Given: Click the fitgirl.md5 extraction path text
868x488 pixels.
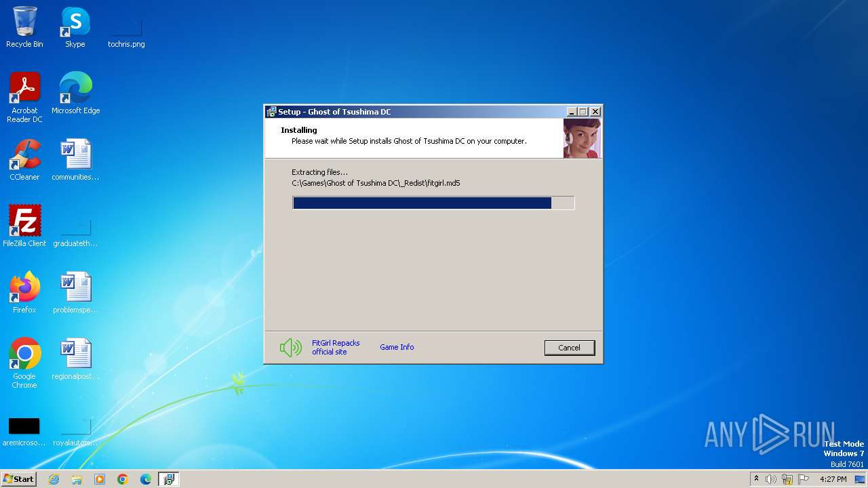Looking at the screenshot, I should click(x=376, y=183).
